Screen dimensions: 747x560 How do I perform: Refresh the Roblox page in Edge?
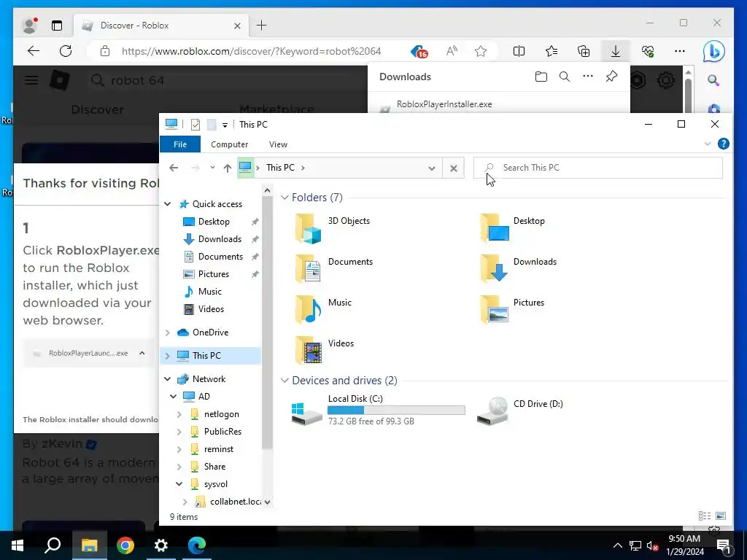pos(66,51)
